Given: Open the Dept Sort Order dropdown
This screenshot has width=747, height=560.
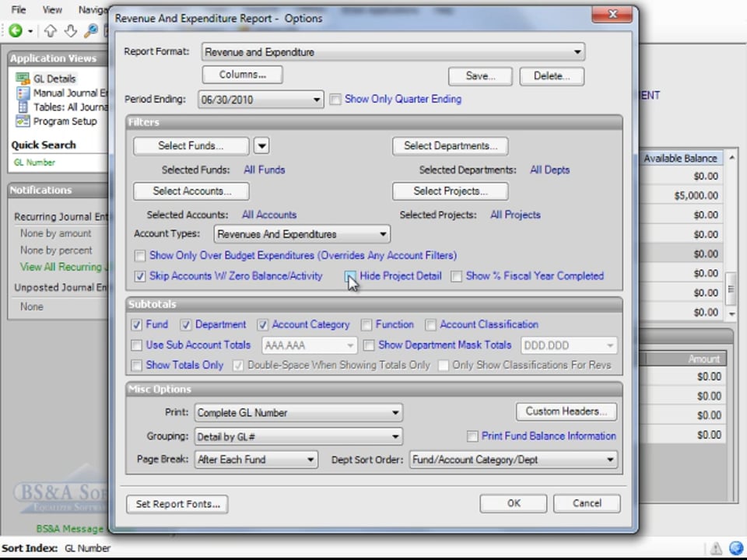Looking at the screenshot, I should (610, 460).
